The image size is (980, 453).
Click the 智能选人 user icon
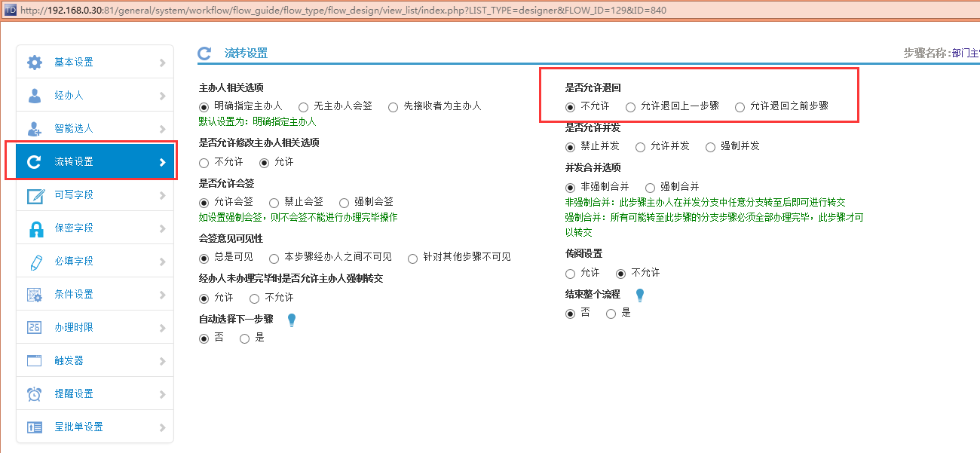click(35, 129)
